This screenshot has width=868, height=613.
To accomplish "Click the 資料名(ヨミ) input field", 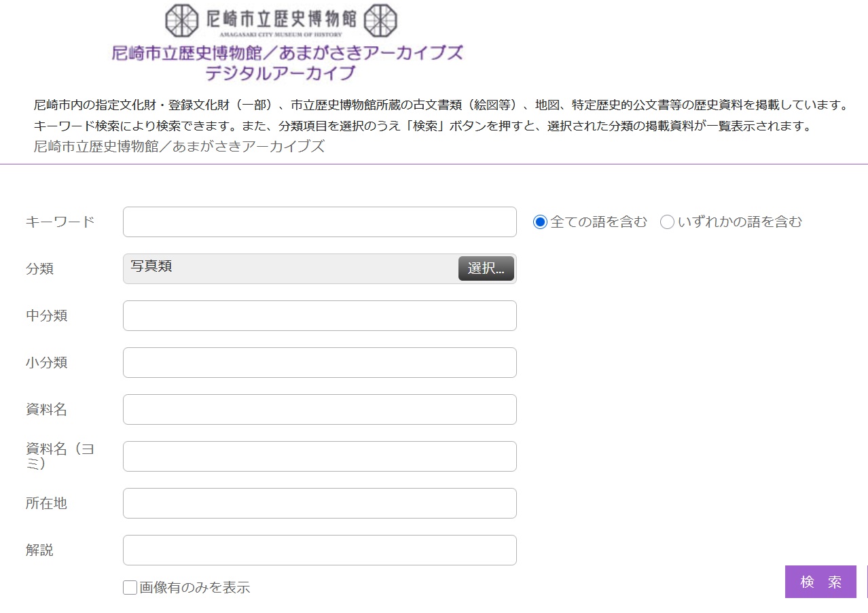I will pos(319,457).
